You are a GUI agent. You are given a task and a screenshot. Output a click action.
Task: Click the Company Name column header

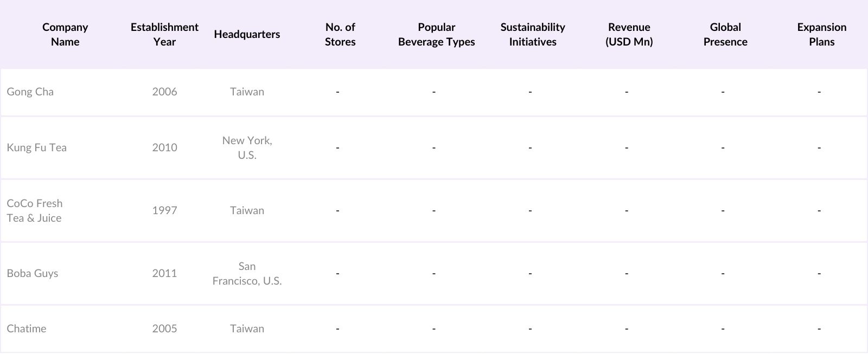(x=65, y=34)
